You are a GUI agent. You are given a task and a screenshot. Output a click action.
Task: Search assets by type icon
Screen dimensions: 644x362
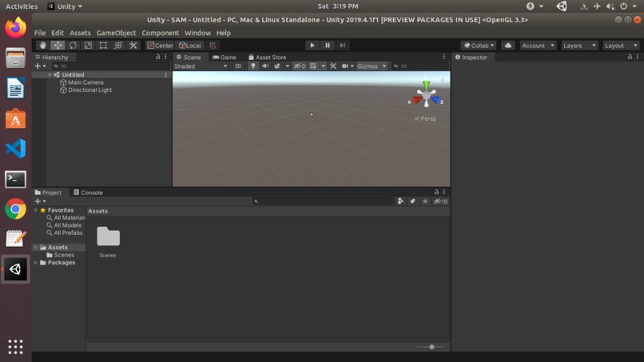tap(400, 201)
